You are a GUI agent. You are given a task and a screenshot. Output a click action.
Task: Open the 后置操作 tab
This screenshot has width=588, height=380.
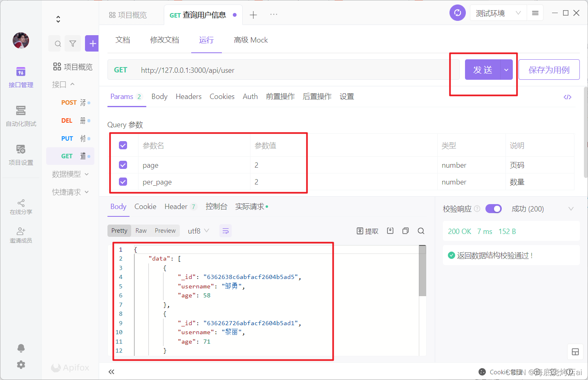click(317, 97)
